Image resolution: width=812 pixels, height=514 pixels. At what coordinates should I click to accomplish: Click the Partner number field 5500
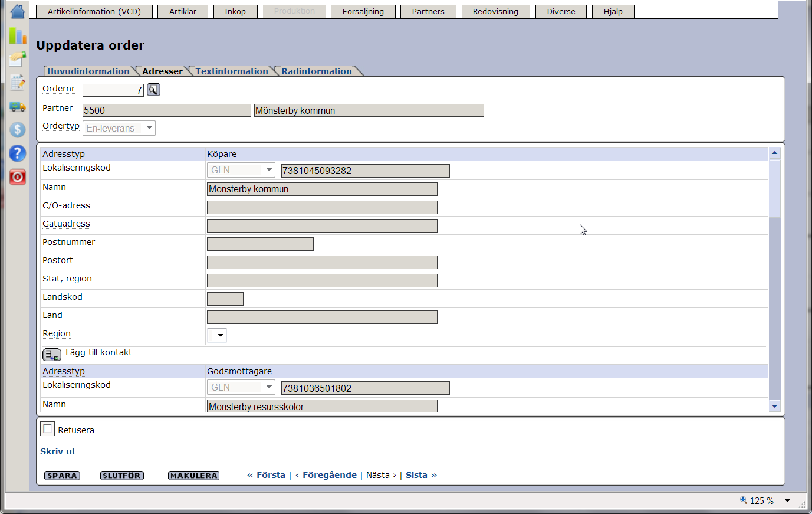166,110
